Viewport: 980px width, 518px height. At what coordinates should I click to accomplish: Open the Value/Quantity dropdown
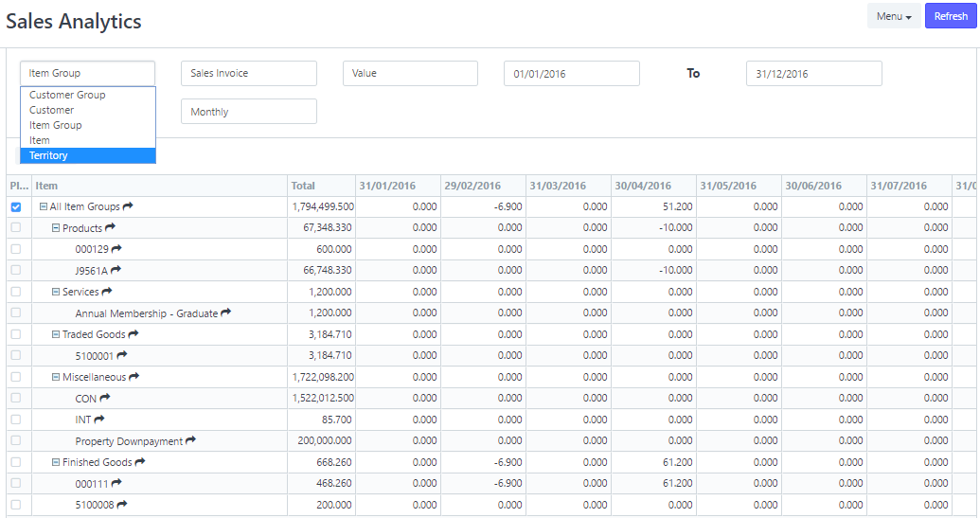(x=410, y=73)
